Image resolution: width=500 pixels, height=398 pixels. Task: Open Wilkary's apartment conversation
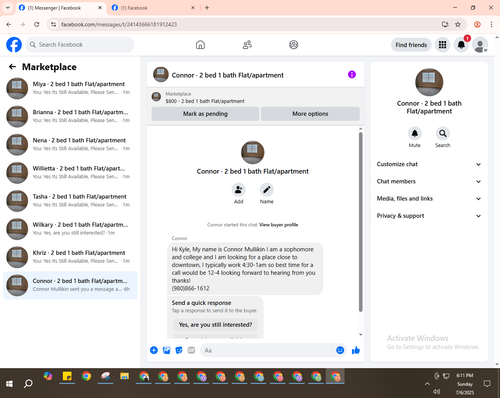pyautogui.click(x=70, y=229)
